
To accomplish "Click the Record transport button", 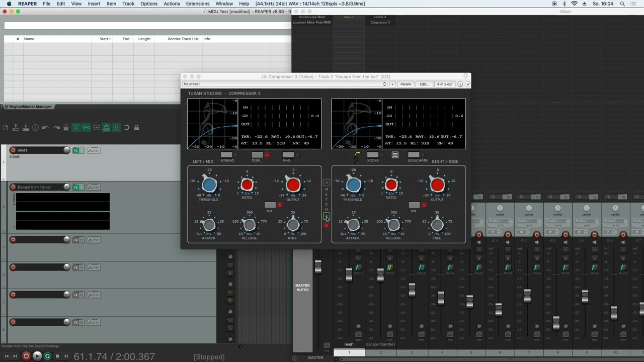I will tap(26, 356).
